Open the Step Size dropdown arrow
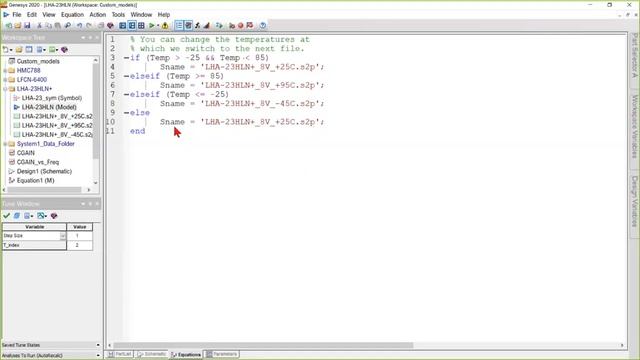 [x=62, y=236]
